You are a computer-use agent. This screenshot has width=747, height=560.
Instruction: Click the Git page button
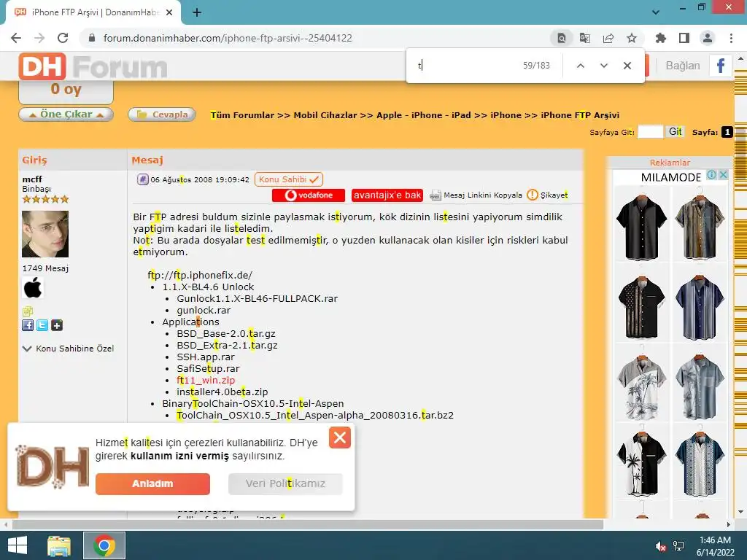[676, 132]
